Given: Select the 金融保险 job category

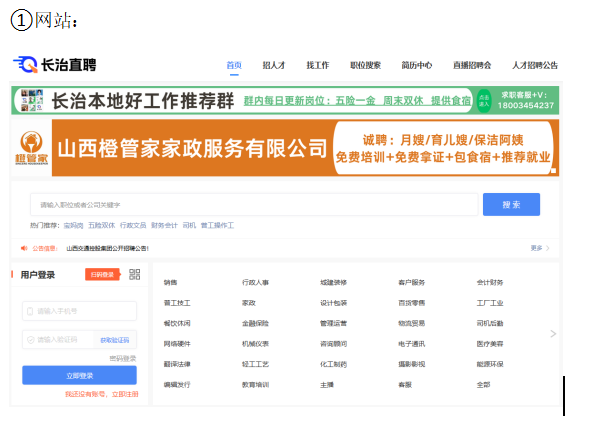Looking at the screenshot, I should pos(255,323).
